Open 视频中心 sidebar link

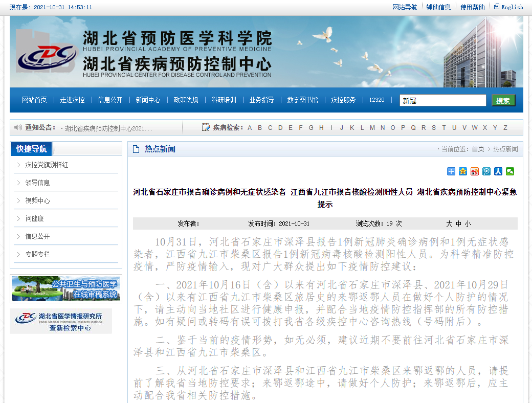tap(37, 201)
